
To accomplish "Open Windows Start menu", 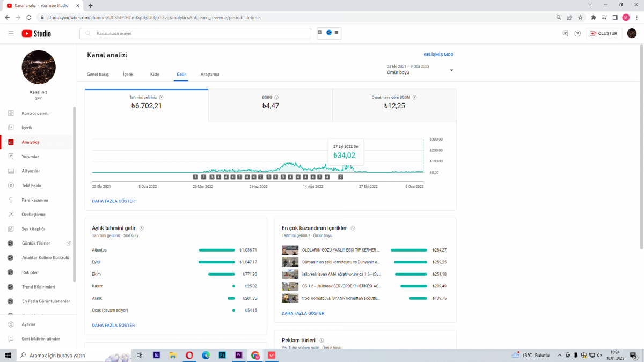I will pos(8,355).
